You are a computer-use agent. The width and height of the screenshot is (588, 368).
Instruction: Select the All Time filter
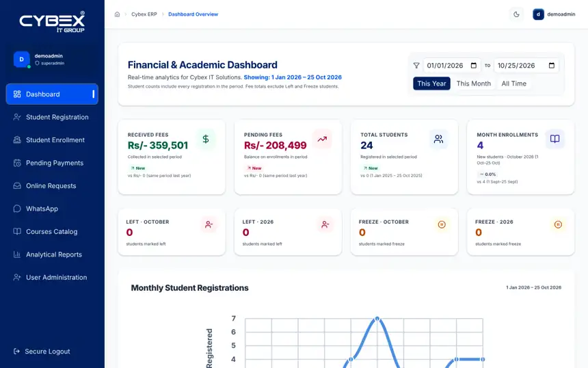[513, 83]
